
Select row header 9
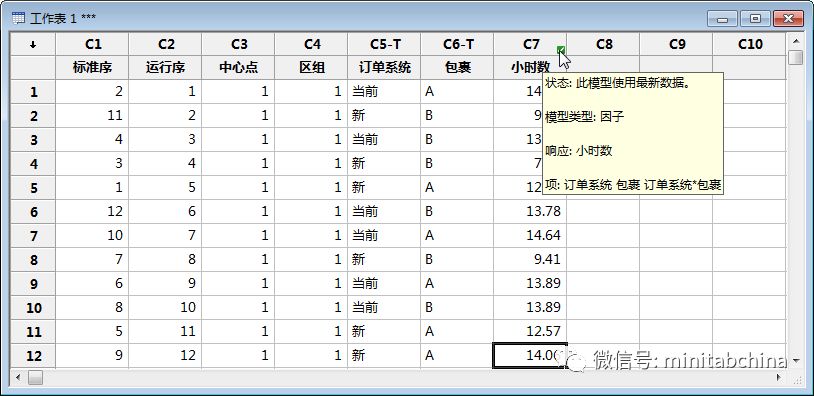click(33, 283)
